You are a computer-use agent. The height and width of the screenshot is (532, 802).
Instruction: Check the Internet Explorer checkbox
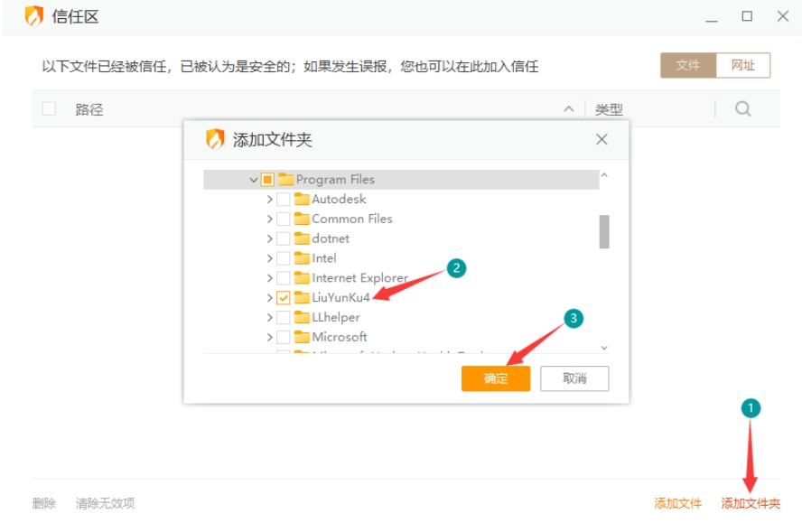coord(284,278)
